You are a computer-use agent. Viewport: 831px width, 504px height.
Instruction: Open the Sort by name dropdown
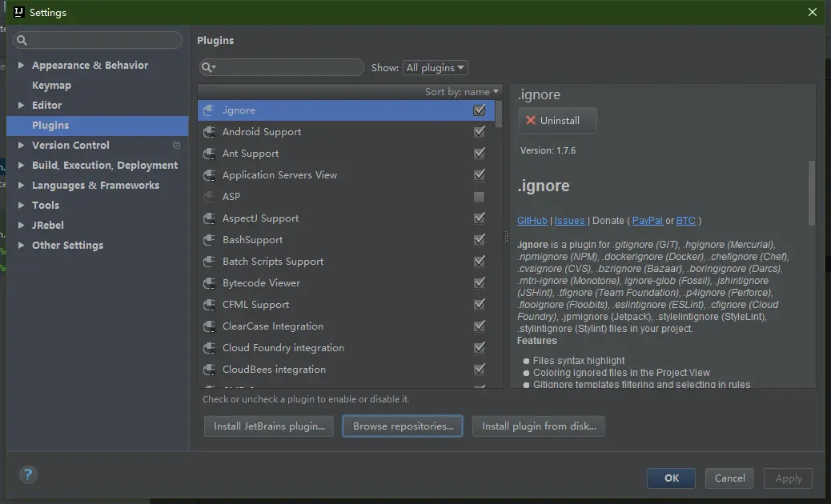click(x=462, y=91)
